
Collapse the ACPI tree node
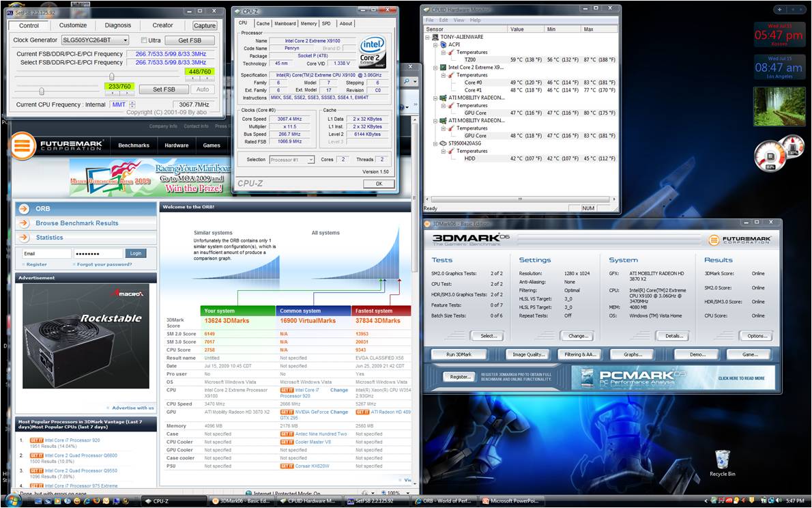435,45
